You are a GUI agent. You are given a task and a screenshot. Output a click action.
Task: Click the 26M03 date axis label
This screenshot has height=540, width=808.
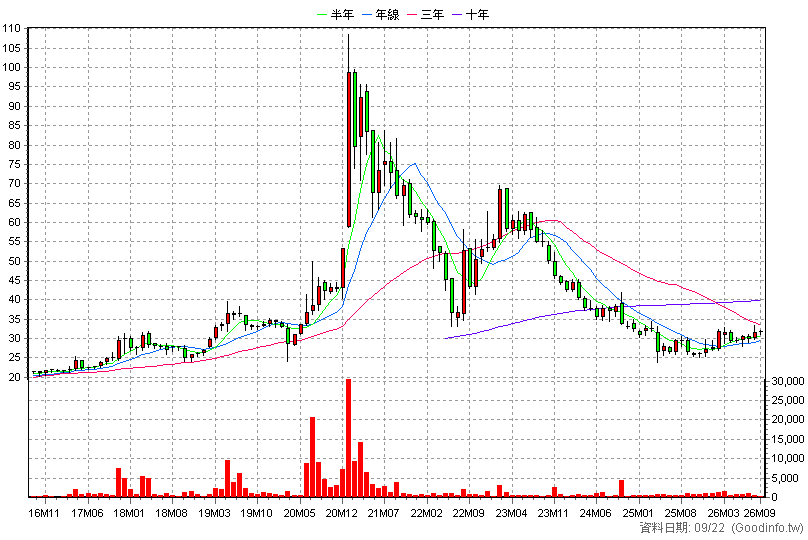pos(723,513)
